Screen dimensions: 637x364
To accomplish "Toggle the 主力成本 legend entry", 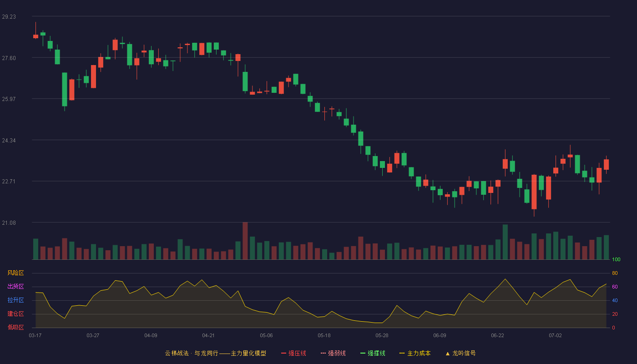I will point(415,353).
